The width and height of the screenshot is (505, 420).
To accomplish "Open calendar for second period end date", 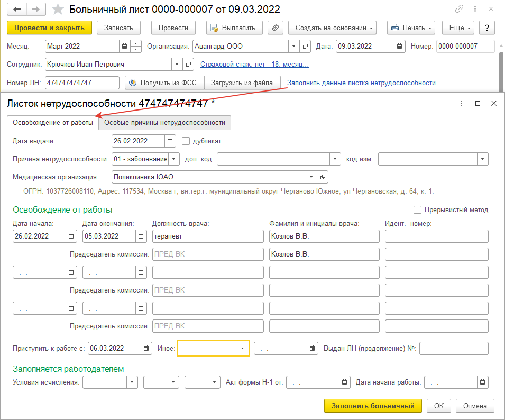I will [141, 272].
